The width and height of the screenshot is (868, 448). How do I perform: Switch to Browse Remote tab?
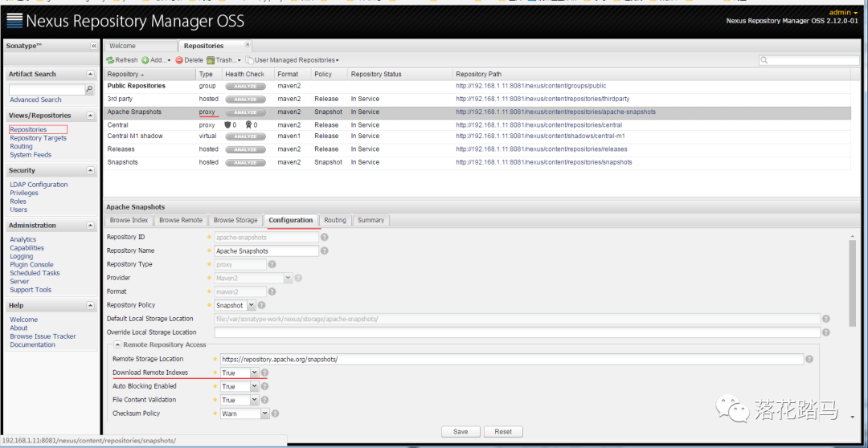pyautogui.click(x=181, y=220)
